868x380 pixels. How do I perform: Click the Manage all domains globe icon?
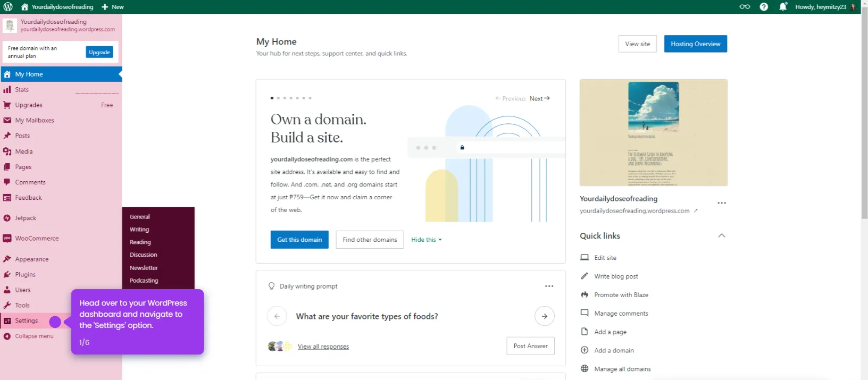click(585, 369)
